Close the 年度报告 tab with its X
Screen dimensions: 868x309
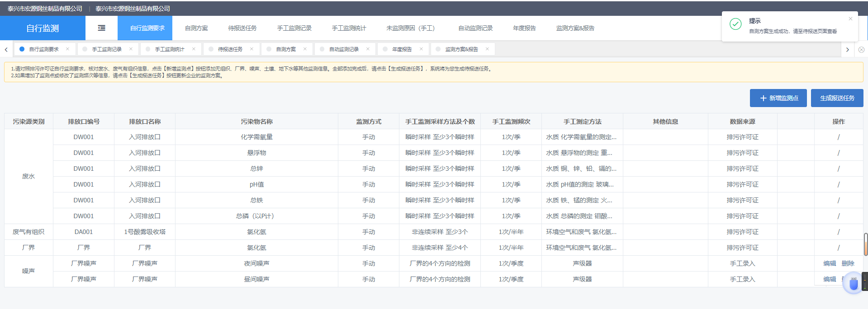[421, 49]
